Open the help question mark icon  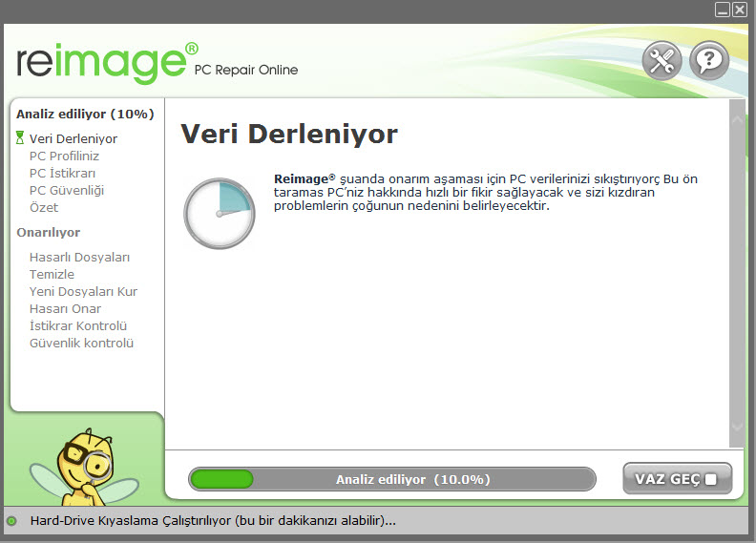[708, 61]
